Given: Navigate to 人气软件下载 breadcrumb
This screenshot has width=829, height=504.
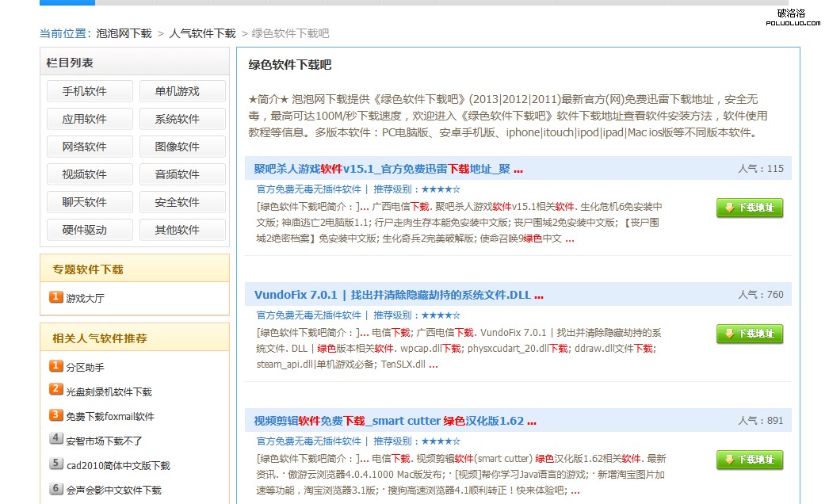Looking at the screenshot, I should [202, 33].
